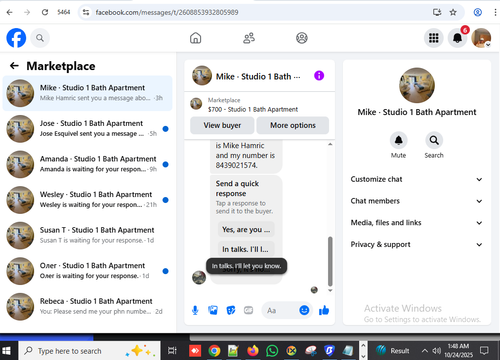Open the Chrome profile icon

tap(477, 12)
